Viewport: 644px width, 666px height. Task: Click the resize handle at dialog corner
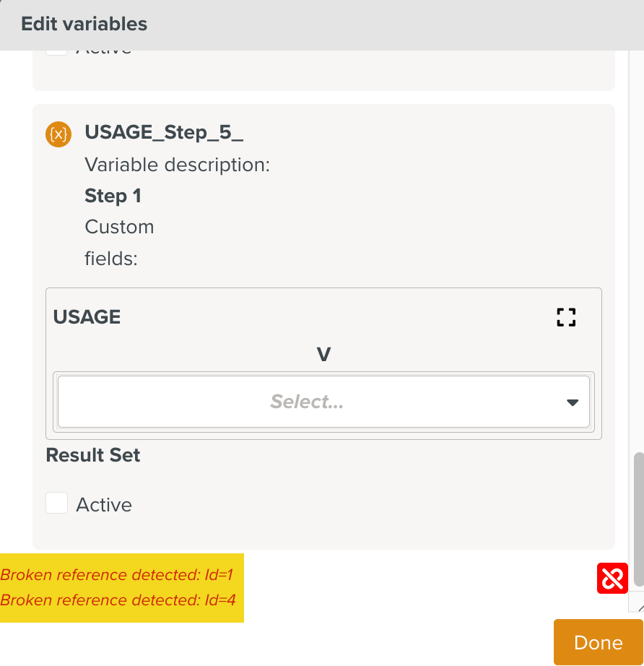click(637, 609)
